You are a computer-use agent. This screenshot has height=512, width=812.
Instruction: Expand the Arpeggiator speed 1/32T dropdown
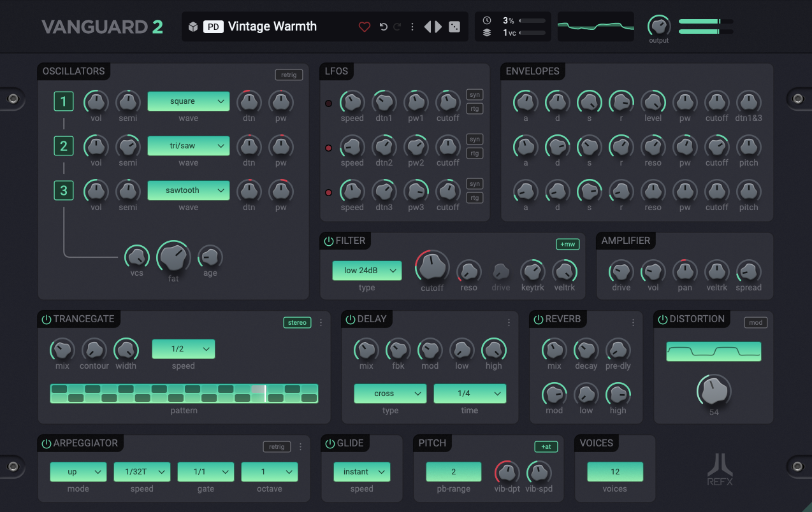pyautogui.click(x=142, y=472)
